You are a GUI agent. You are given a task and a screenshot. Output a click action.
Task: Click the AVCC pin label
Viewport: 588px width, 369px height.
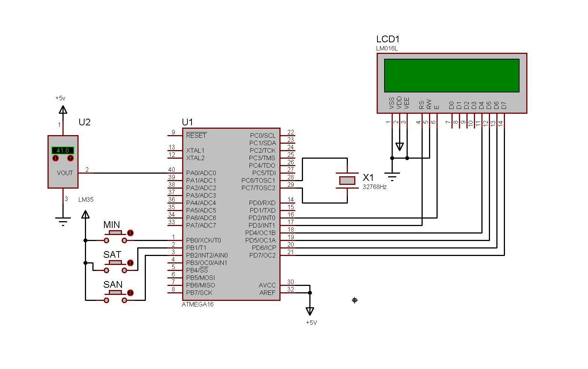267,285
